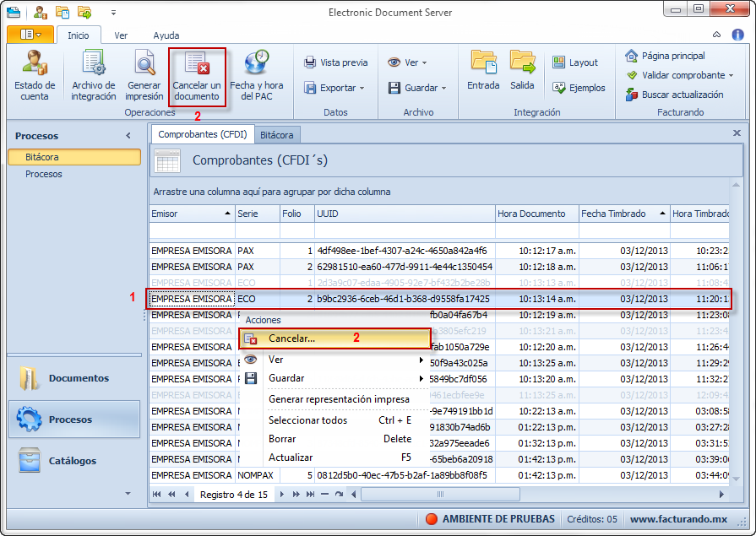Open the www.facturando.mx link
This screenshot has height=536, width=756.
(678, 519)
